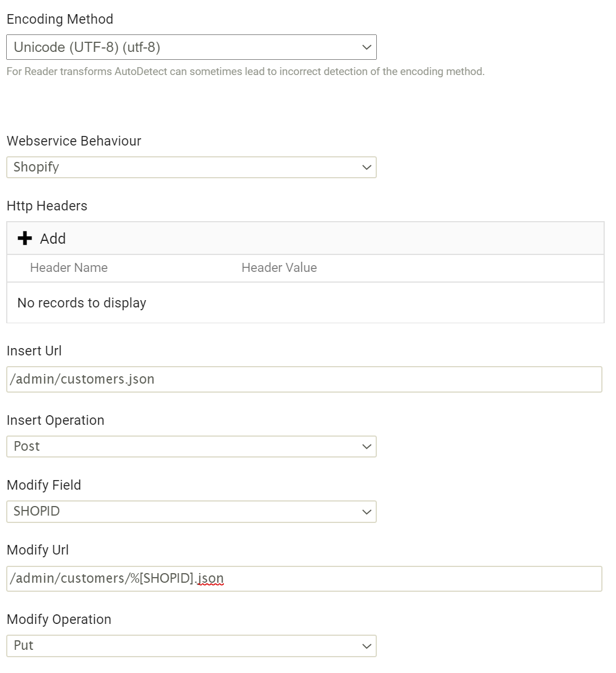This screenshot has width=616, height=673.
Task: Click the plus icon beside Add
Action: coord(25,238)
